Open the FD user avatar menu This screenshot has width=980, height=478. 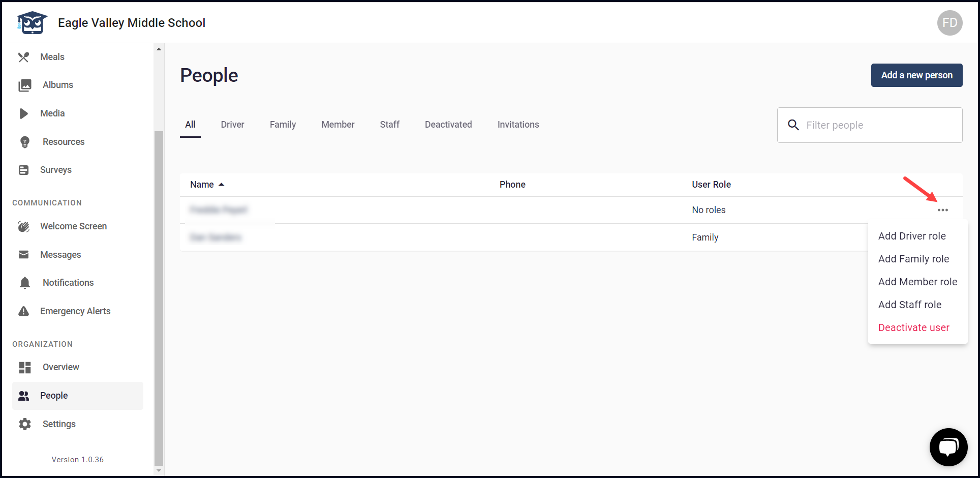pos(950,23)
